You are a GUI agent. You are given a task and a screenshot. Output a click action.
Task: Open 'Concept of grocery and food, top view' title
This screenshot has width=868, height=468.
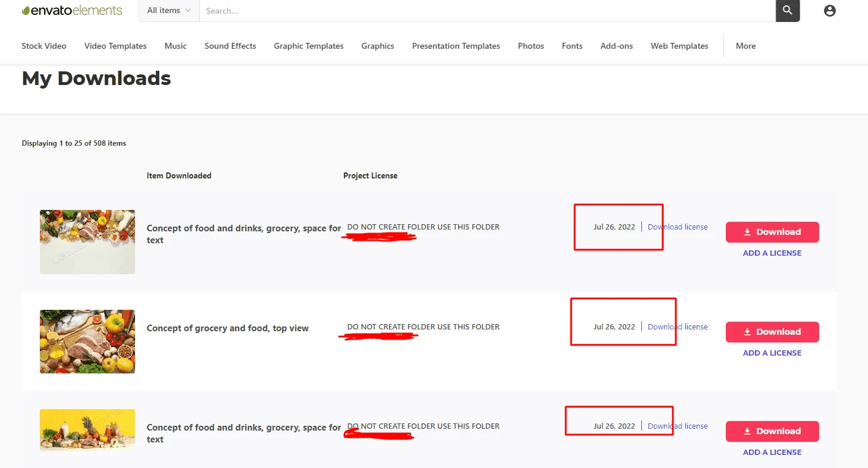click(228, 328)
